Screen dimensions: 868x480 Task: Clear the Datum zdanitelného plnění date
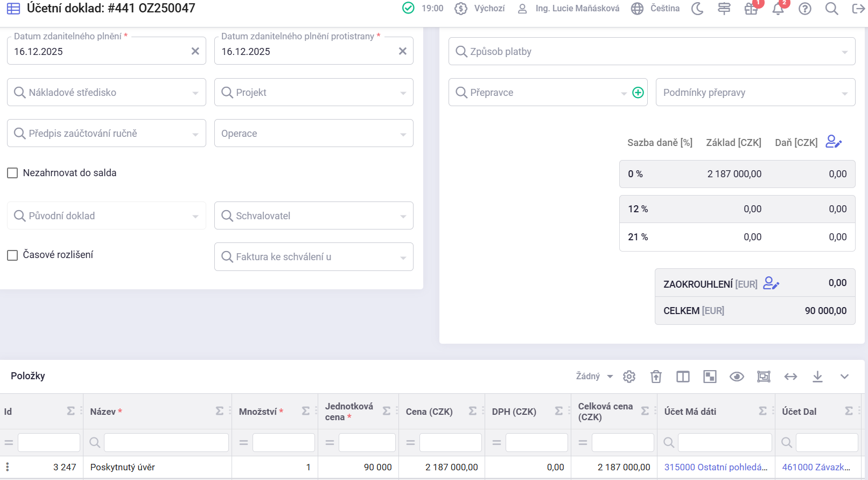[195, 51]
